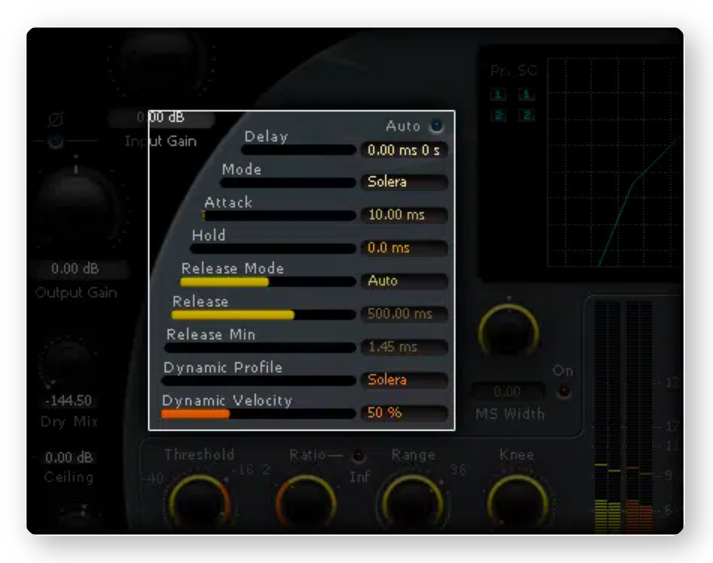Click the Threshold knob
This screenshot has height=563, width=713.
coord(199,504)
